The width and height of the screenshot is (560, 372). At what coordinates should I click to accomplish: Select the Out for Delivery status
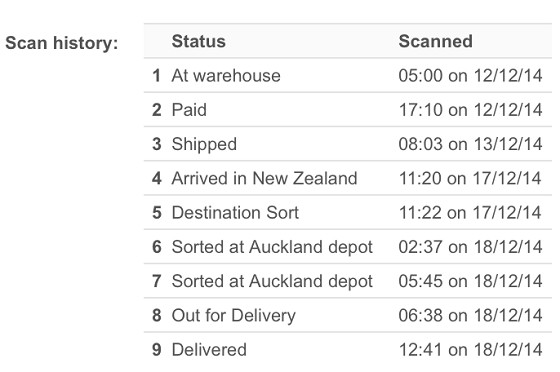pyautogui.click(x=234, y=316)
